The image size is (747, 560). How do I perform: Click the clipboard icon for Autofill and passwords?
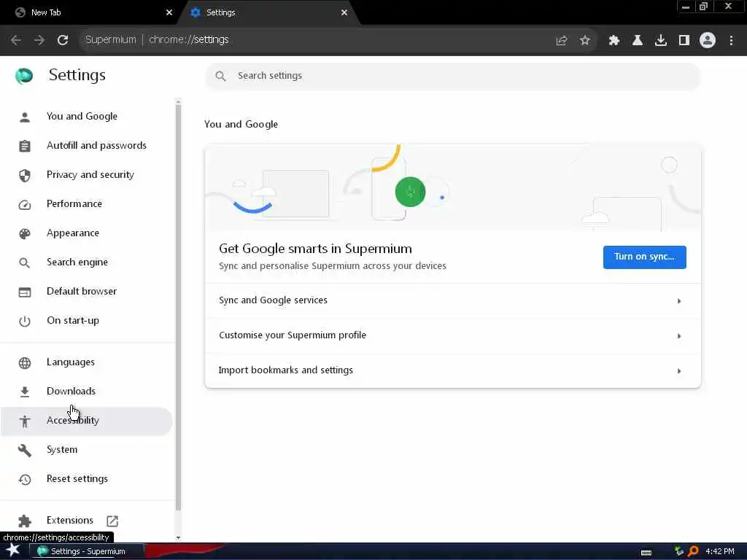pos(25,146)
